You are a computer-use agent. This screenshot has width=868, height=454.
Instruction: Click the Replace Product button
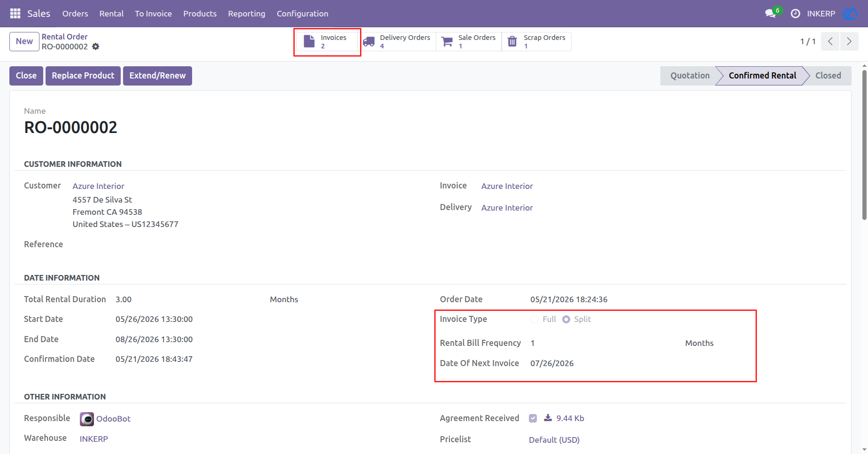83,76
